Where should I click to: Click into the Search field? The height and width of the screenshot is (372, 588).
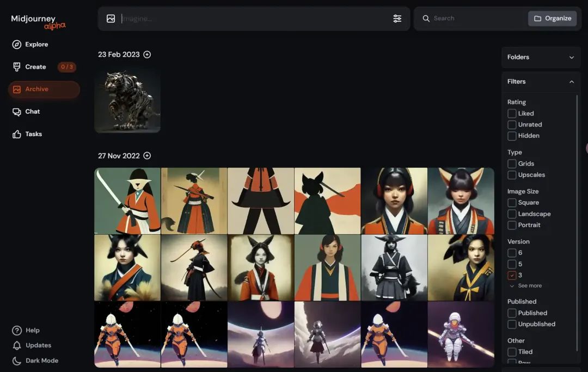click(478, 19)
